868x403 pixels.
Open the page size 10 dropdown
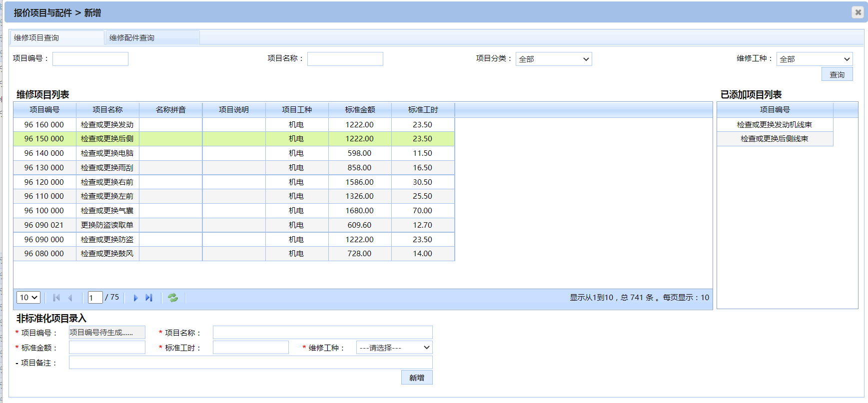click(28, 298)
